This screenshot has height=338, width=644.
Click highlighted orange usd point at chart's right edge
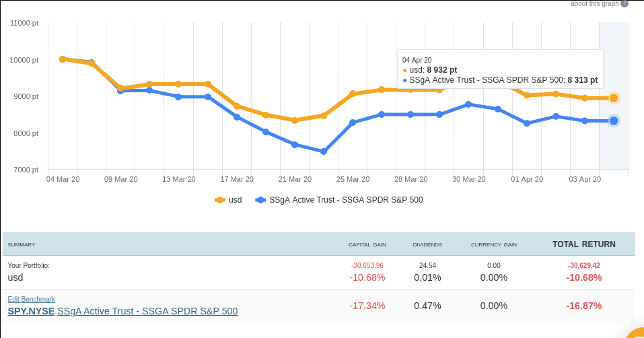[x=614, y=98]
